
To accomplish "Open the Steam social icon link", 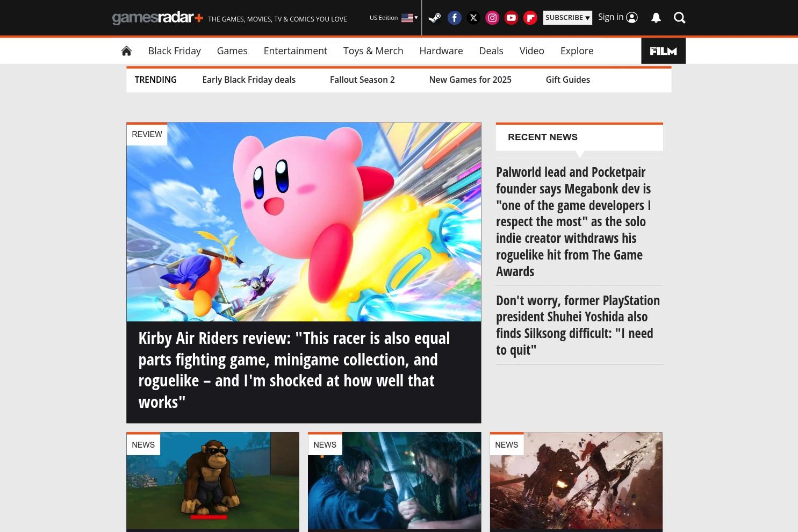I will coord(435,18).
